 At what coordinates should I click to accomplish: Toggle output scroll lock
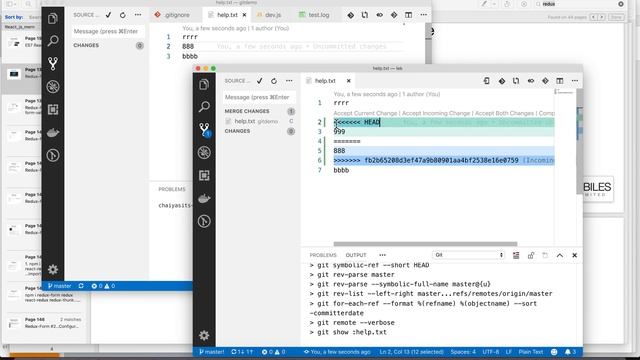531,255
